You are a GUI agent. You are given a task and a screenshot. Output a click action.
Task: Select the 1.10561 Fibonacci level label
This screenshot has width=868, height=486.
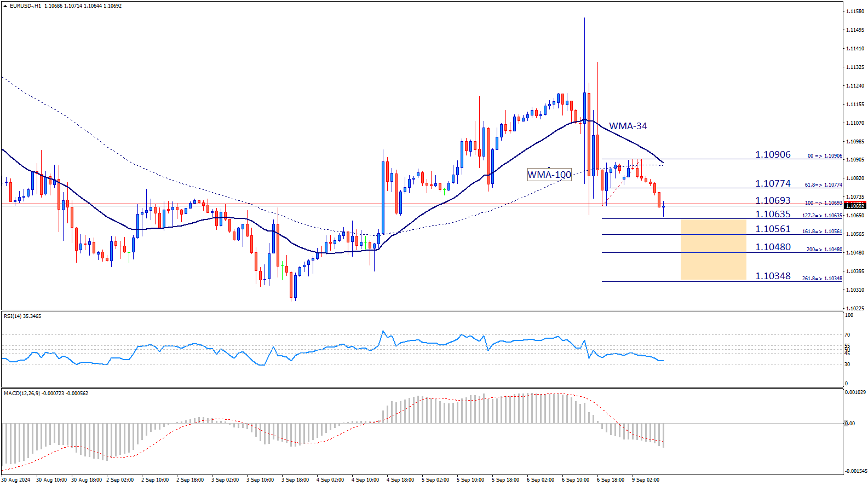tap(773, 229)
